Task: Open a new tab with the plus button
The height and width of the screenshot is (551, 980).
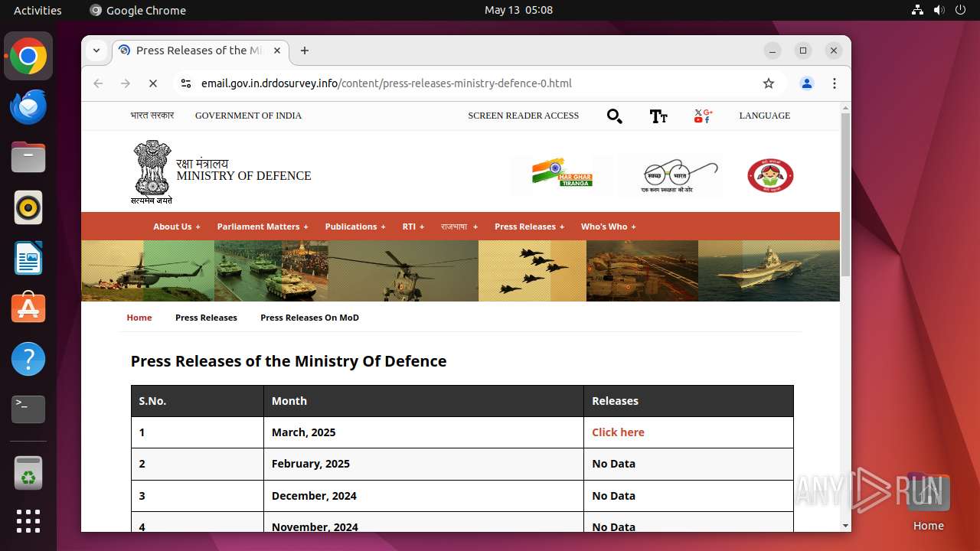Action: [x=305, y=51]
